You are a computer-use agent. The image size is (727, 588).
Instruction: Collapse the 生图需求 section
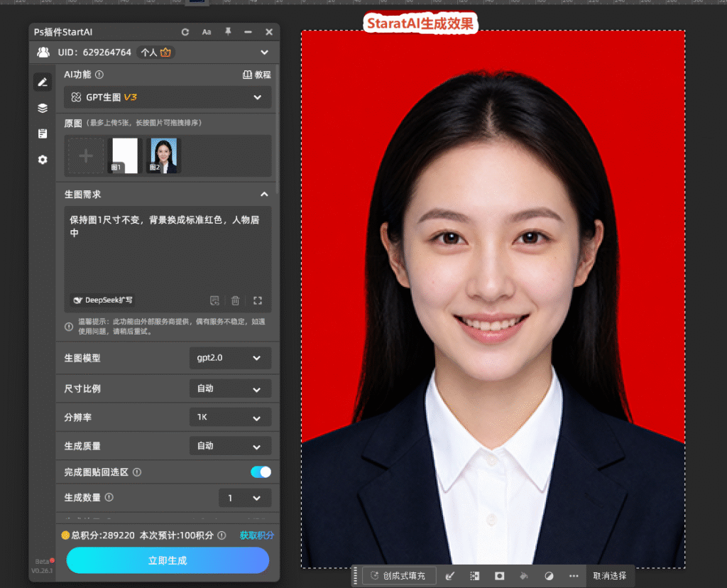click(264, 195)
